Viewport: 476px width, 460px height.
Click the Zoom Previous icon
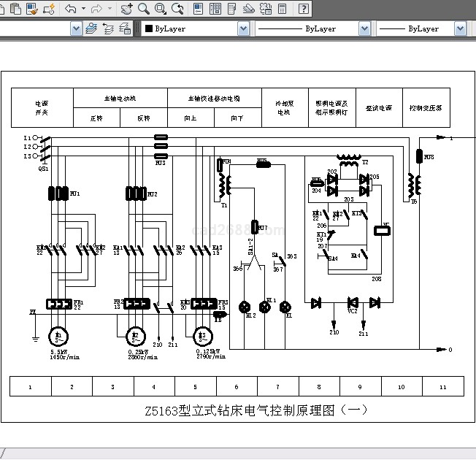tap(177, 9)
